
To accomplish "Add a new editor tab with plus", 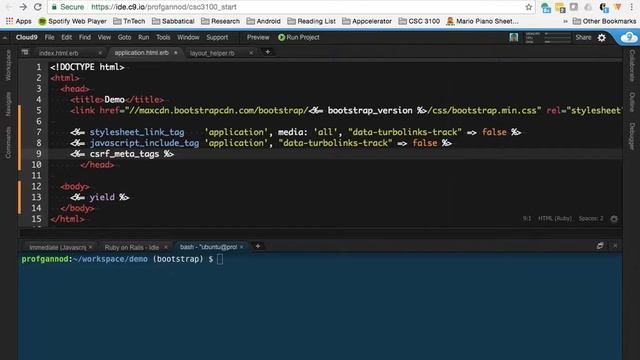I will point(268,52).
